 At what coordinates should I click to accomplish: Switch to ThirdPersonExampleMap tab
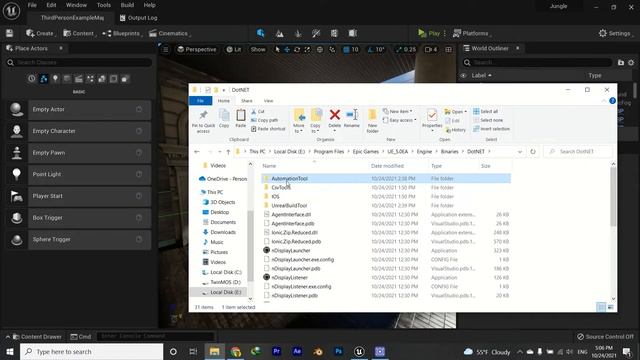point(72,18)
